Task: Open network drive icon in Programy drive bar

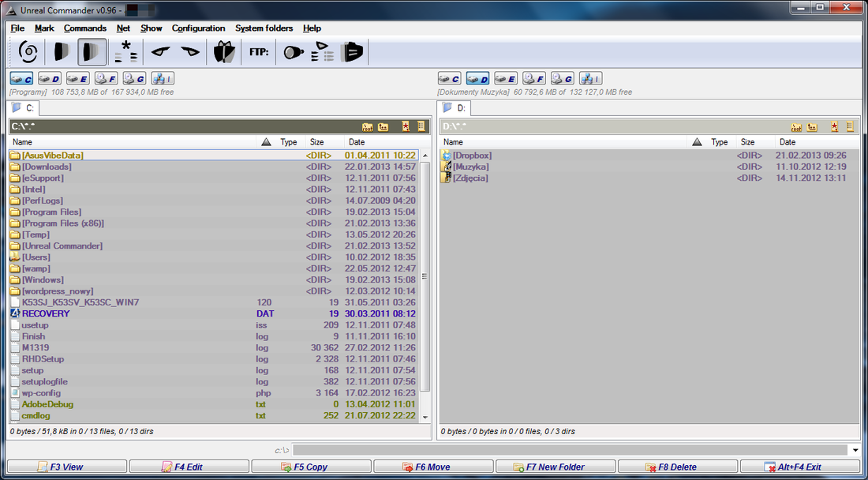Action: coord(163,79)
